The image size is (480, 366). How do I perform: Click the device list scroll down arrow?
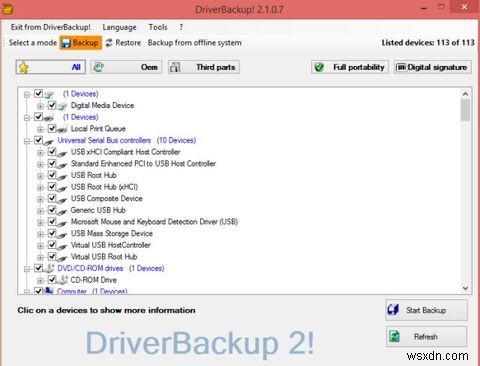pos(465,288)
